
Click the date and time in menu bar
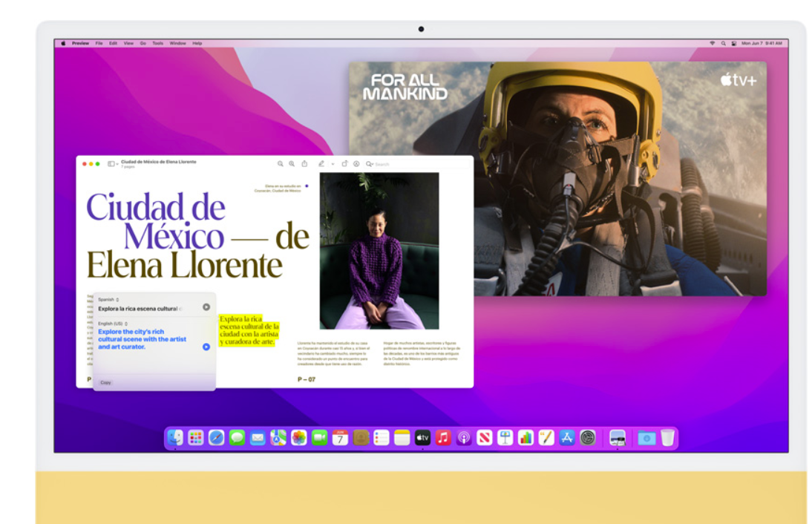(x=762, y=44)
